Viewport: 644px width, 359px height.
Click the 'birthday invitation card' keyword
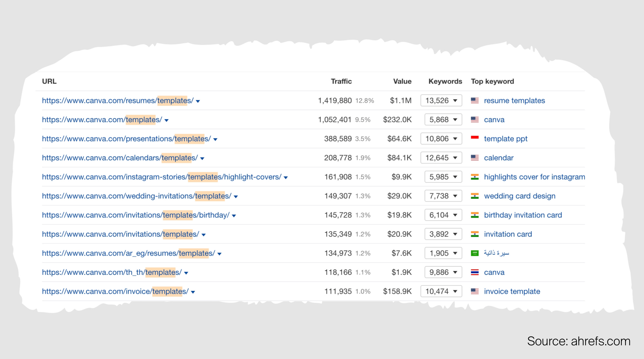point(523,215)
